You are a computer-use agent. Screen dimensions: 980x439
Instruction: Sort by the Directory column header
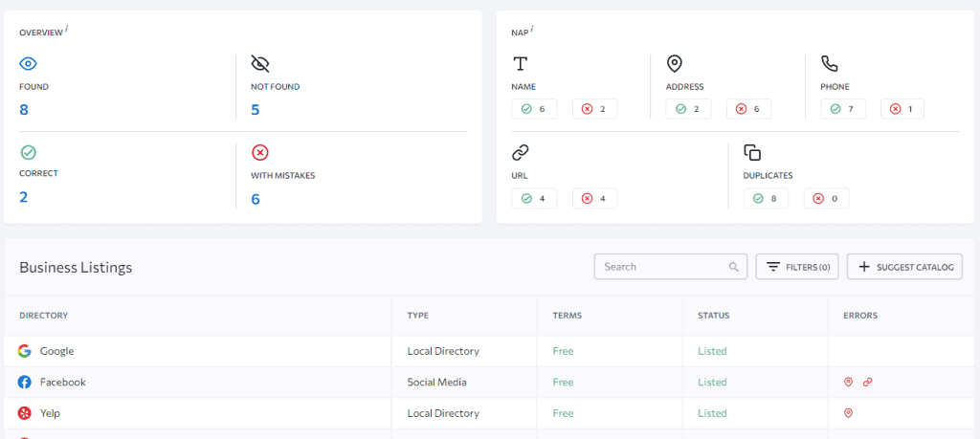[44, 316]
